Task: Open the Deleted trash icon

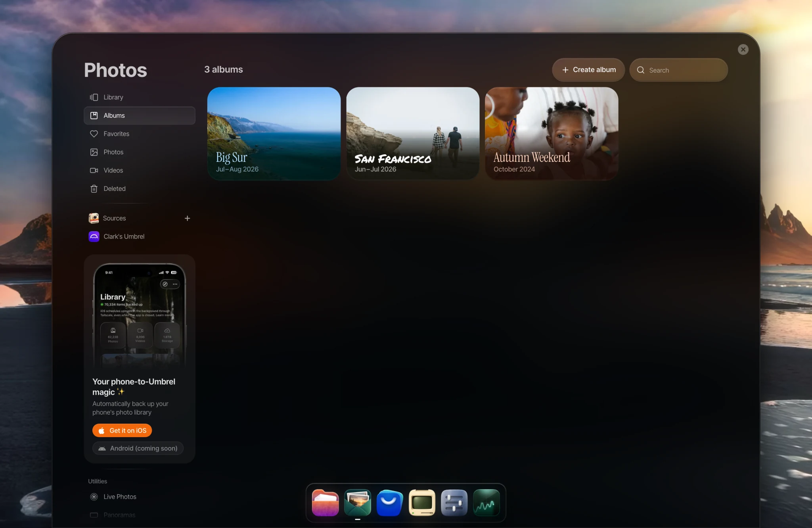Action: (x=94, y=188)
